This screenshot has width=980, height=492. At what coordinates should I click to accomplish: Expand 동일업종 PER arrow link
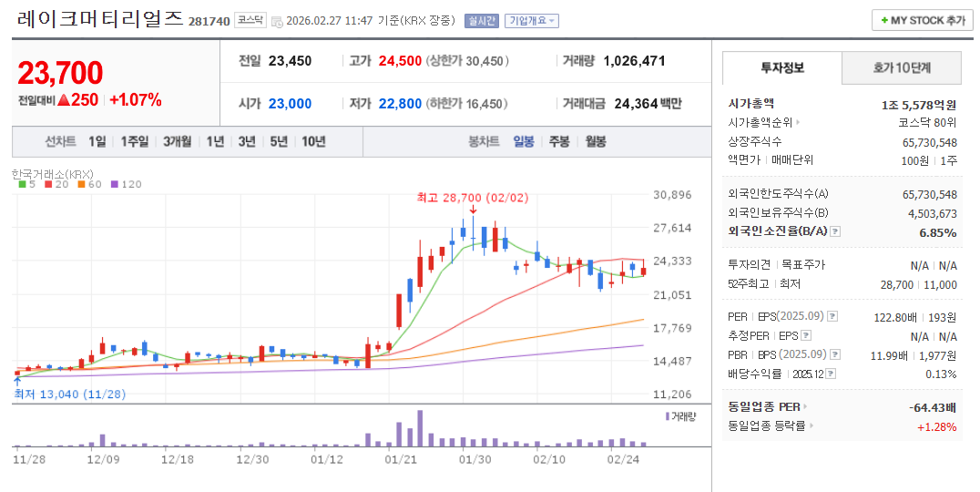tap(805, 407)
